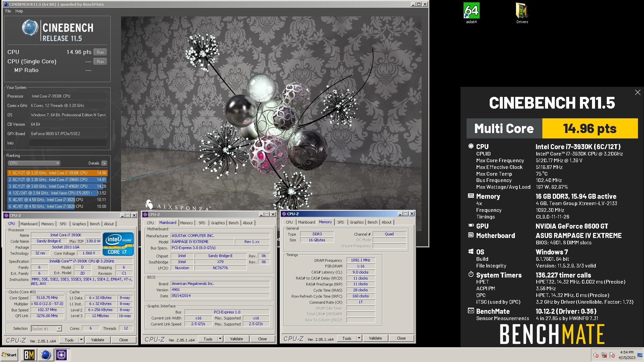Open Tools dropdown arrow in right CPU-Z
The width and height of the screenshot is (644, 362).
[359, 338]
